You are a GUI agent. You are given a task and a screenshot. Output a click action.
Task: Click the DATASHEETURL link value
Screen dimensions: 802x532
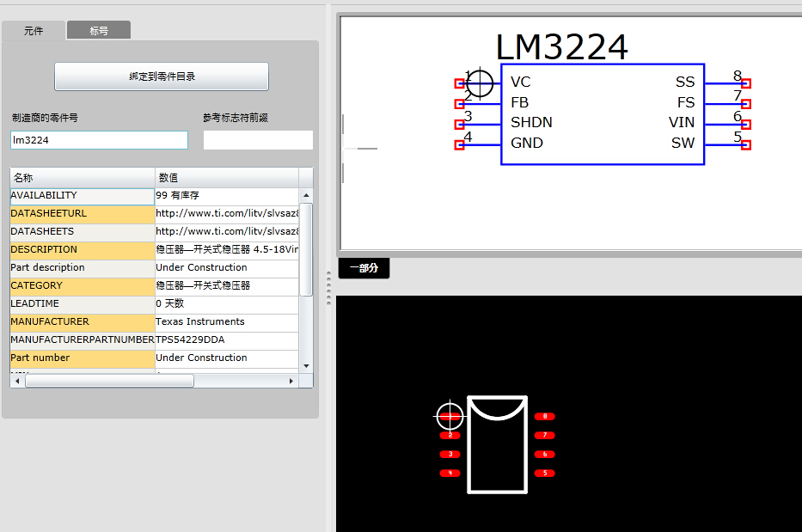pos(227,214)
